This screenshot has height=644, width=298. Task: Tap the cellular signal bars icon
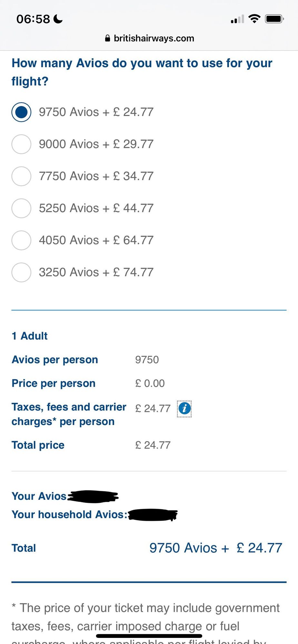point(237,19)
